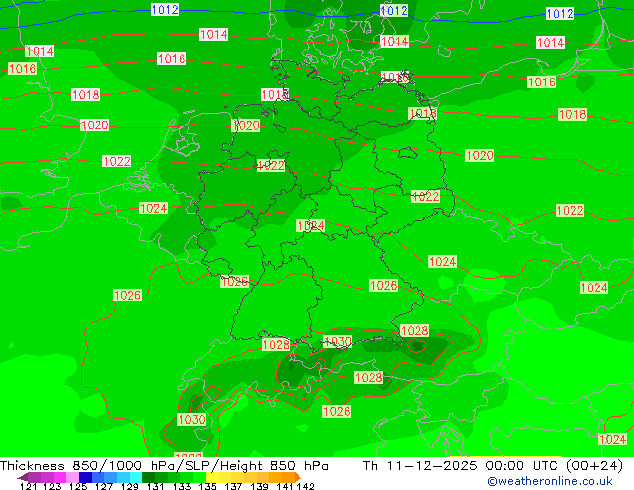The height and width of the screenshot is (490, 634).
Task: Pick the light pink legend swatch above 125
Action: pyautogui.click(x=72, y=477)
